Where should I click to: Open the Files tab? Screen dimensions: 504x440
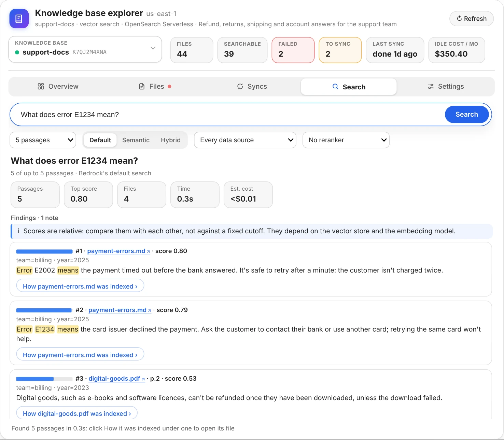tap(155, 87)
